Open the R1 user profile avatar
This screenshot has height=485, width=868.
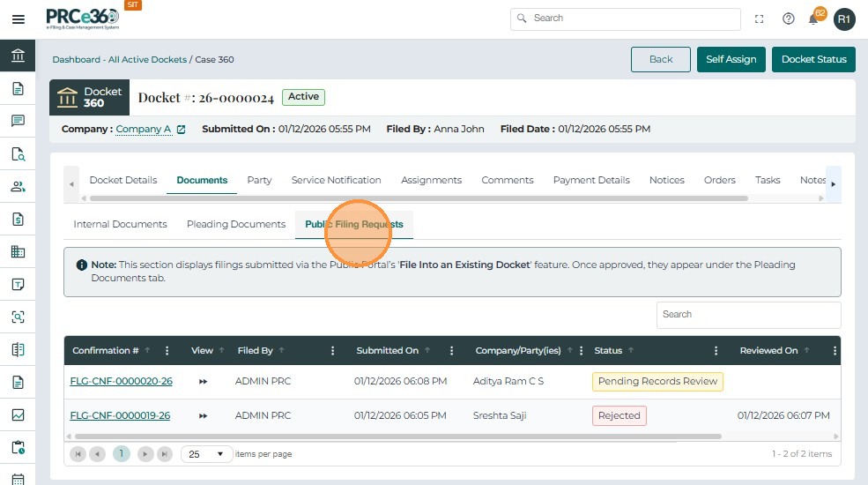pos(843,19)
